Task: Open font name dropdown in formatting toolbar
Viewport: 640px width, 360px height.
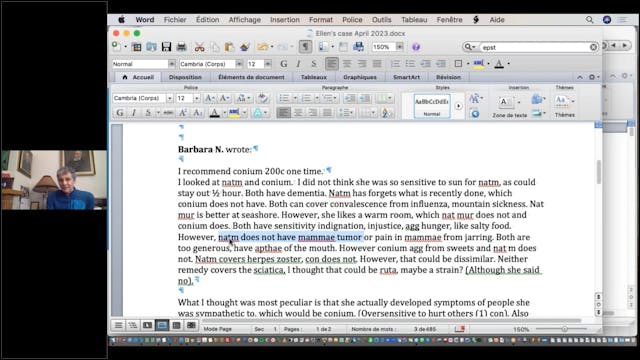Action: point(239,64)
